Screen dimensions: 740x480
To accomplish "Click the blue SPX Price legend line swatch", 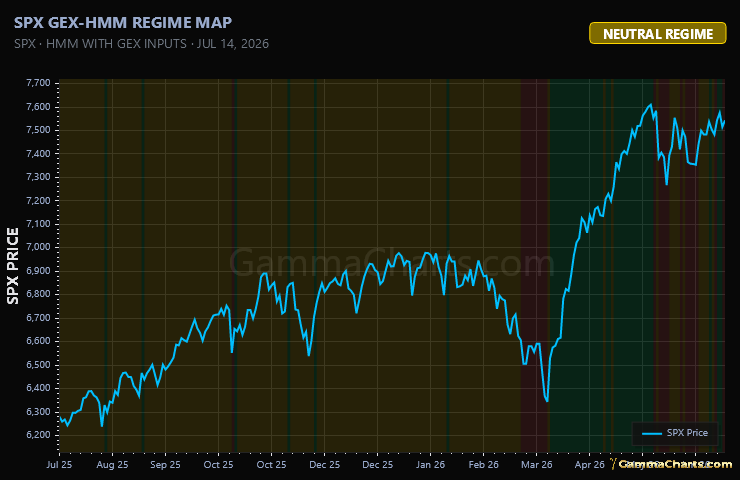I will tap(652, 433).
